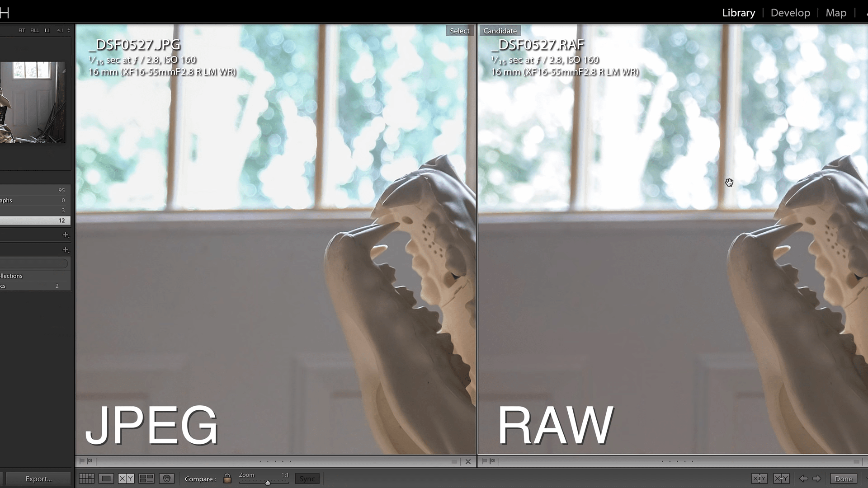The width and height of the screenshot is (868, 488).
Task: Select the Fill view icon in toolbar
Action: coord(34,30)
